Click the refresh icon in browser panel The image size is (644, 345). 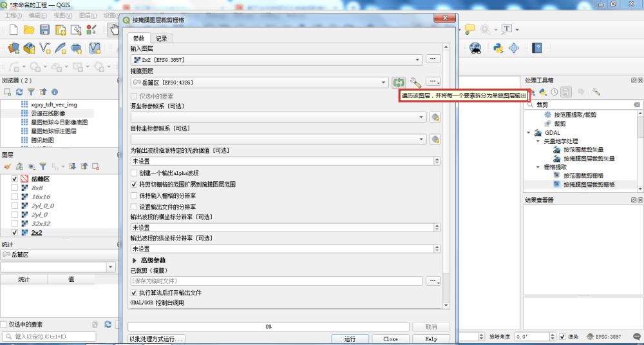click(x=19, y=92)
